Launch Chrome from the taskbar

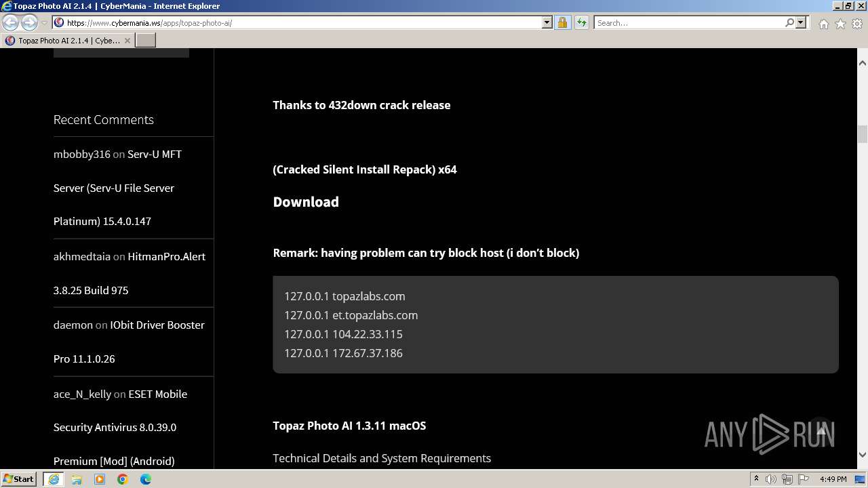click(x=123, y=479)
